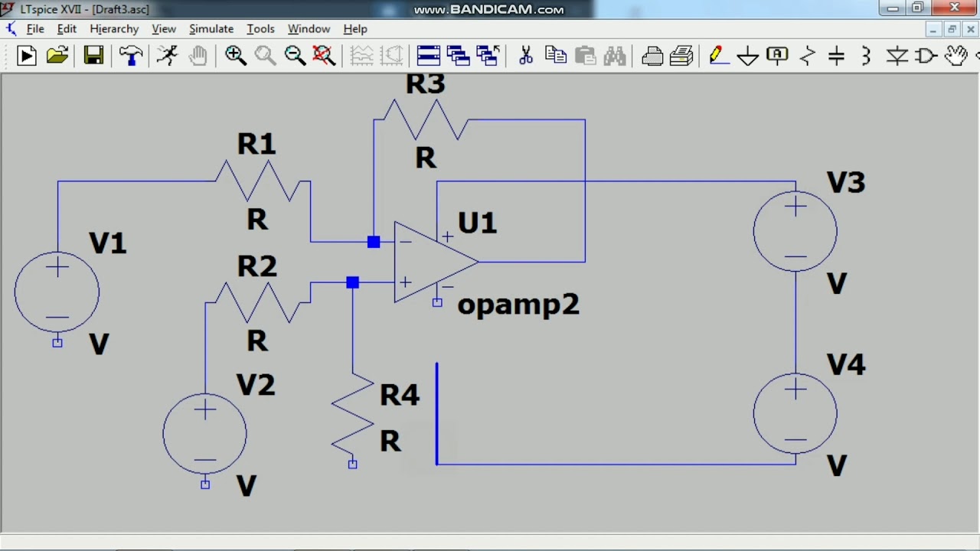Screen dimensions: 980x551
Task: Click the opamp2 component label
Action: (x=518, y=305)
